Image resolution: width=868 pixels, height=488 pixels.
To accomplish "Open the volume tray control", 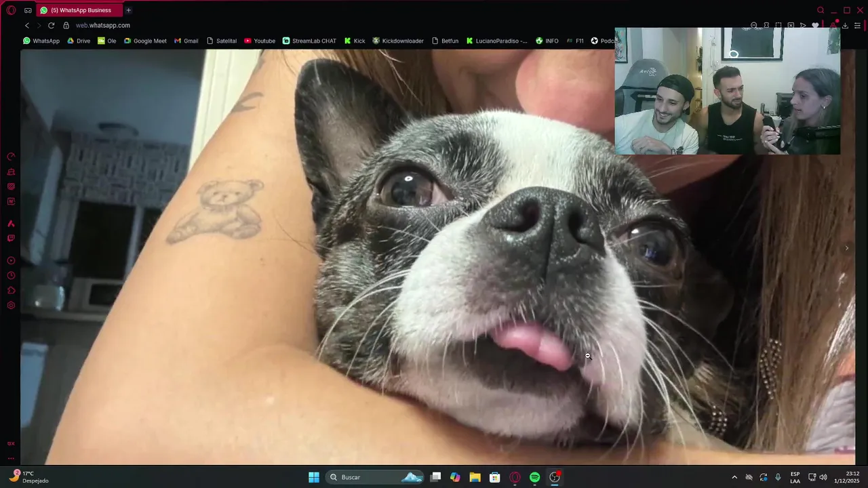I will pyautogui.click(x=823, y=477).
